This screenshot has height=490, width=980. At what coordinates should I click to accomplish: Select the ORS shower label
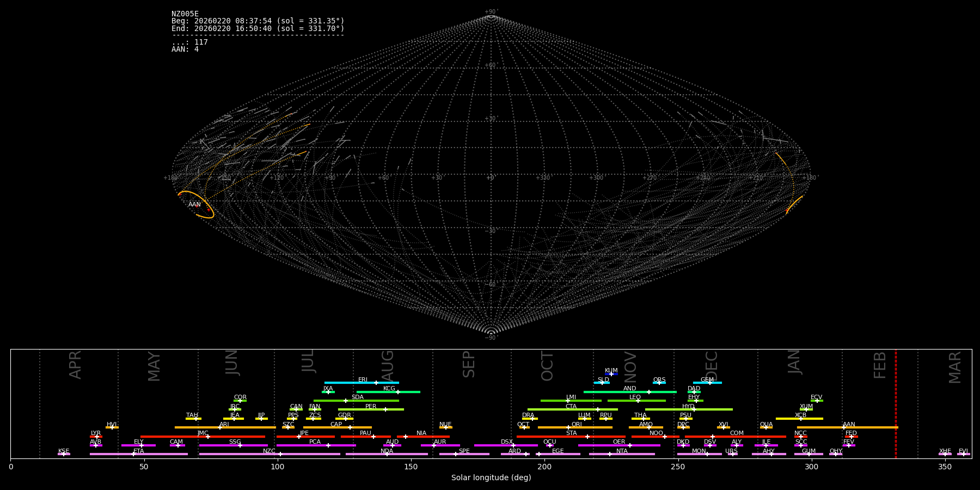659,380
